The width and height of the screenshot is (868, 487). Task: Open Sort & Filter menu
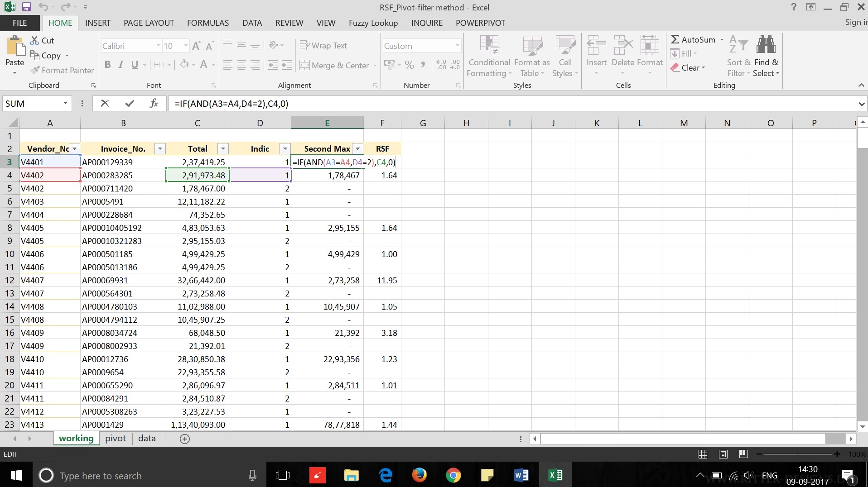739,56
